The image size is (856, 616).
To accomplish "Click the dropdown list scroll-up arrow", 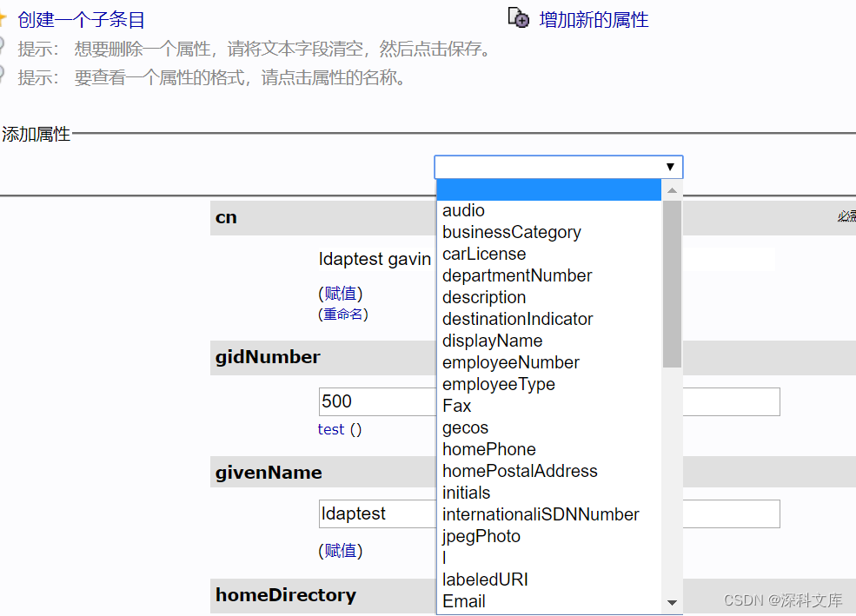I will [672, 190].
